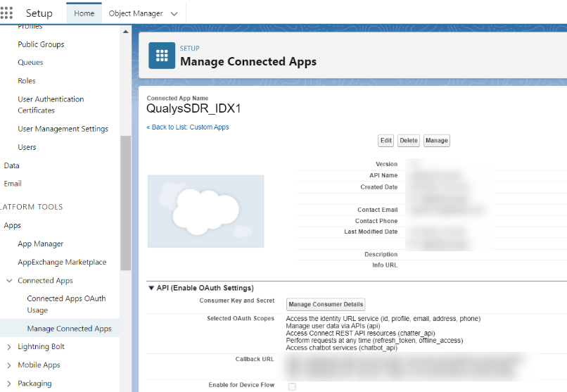
Task: Expand the Lightning Bolt section
Action: point(9,347)
